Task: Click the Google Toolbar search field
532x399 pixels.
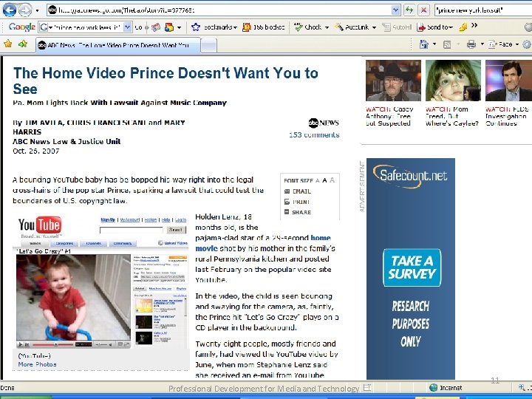Action: coord(87,27)
